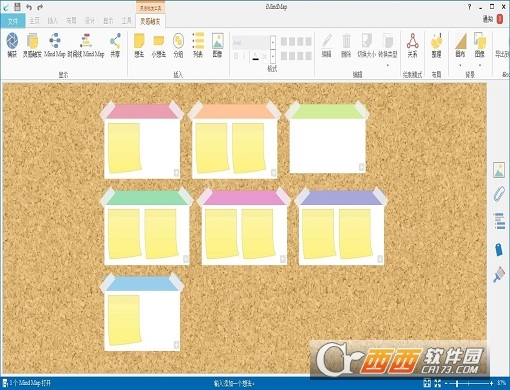Click the zoom in plus button
The width and height of the screenshot is (510, 390).
tap(491, 383)
